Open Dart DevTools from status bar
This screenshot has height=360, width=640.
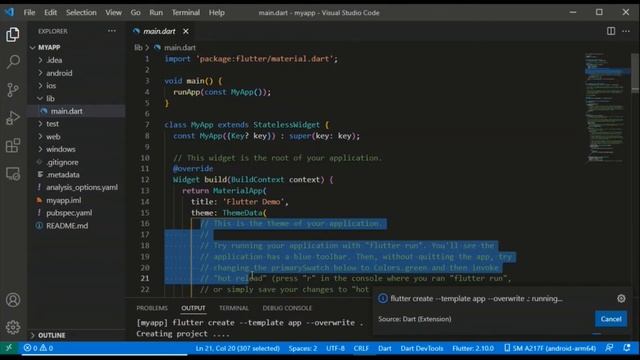(422, 348)
